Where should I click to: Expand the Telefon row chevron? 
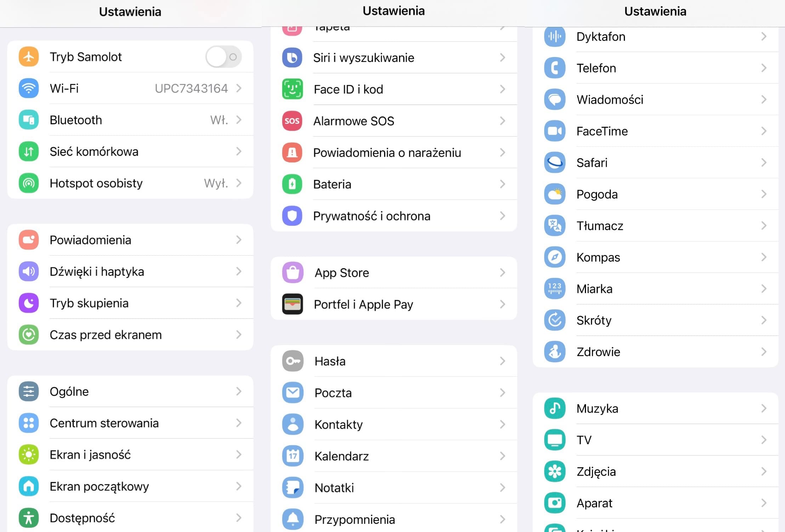tap(764, 68)
